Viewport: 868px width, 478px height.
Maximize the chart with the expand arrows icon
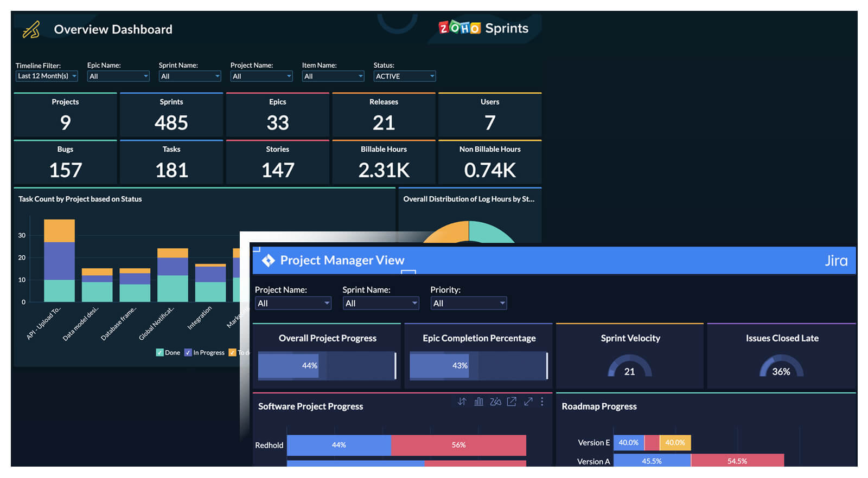click(x=528, y=402)
